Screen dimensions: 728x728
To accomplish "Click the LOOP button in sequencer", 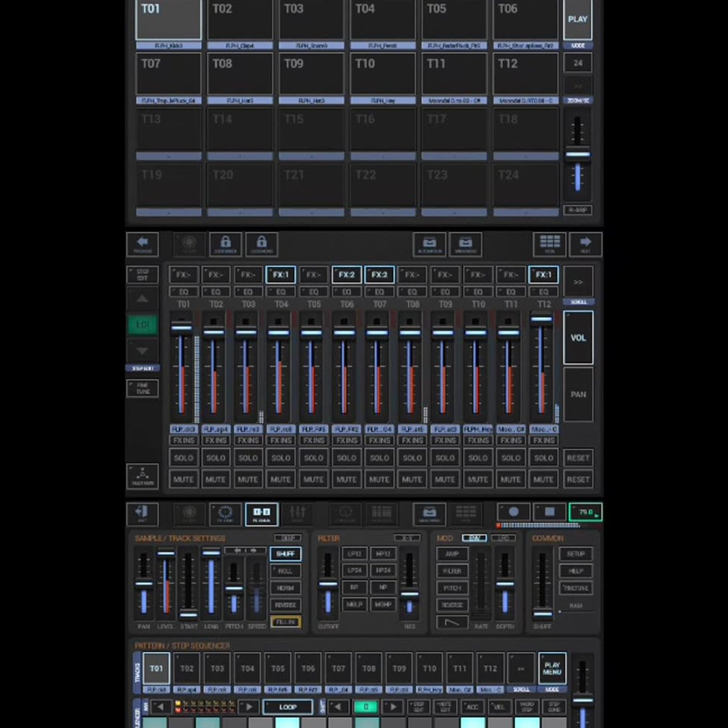I will tap(288, 707).
